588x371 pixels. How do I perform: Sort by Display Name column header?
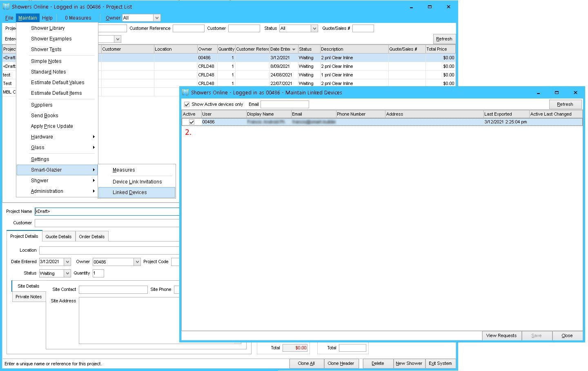point(268,114)
